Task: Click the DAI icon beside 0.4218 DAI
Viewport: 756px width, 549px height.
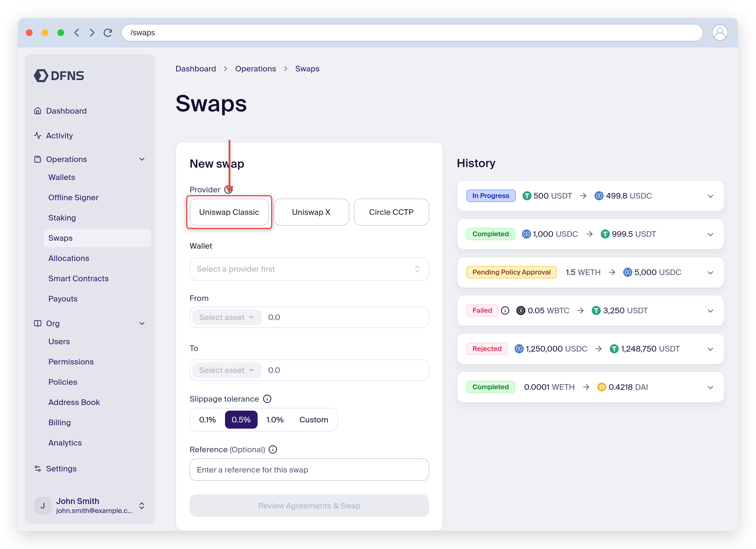Action: [601, 387]
